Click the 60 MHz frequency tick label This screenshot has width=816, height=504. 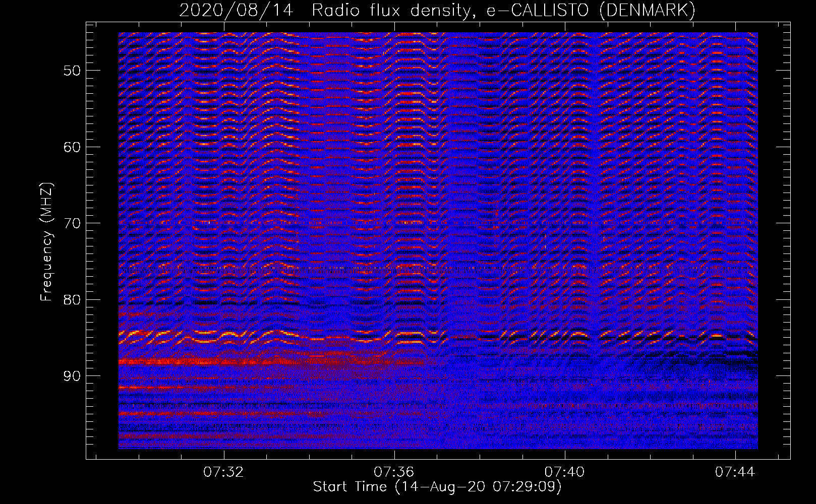72,147
